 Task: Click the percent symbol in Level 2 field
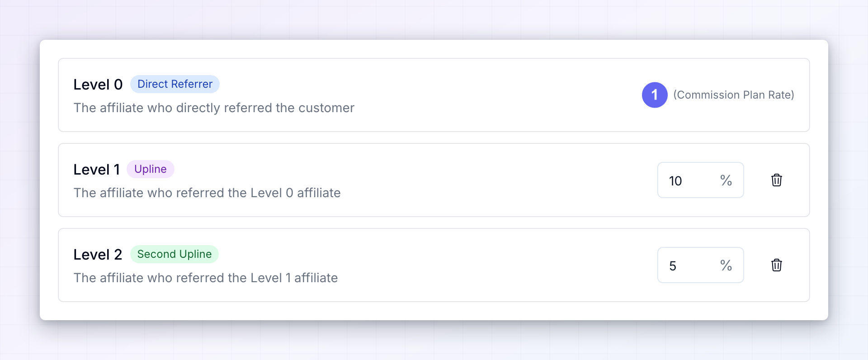pyautogui.click(x=726, y=265)
